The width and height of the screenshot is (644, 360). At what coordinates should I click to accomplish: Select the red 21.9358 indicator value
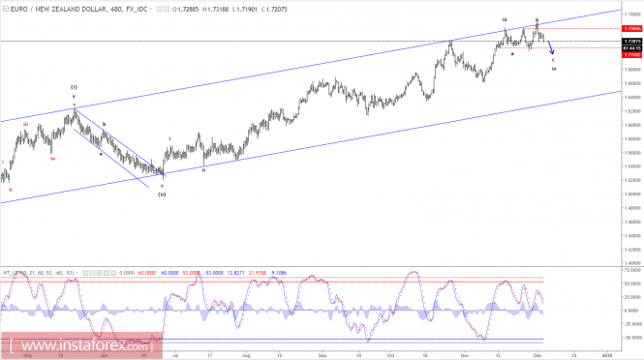tap(257, 273)
